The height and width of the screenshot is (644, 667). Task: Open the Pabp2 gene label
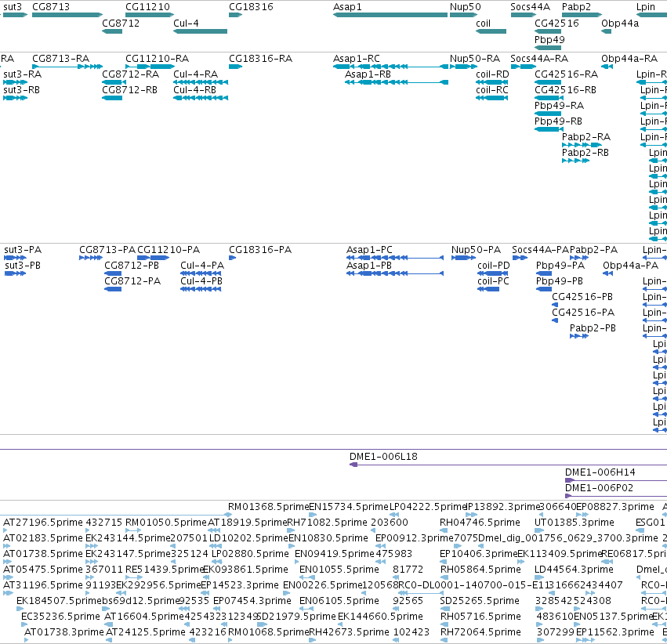pyautogui.click(x=576, y=7)
